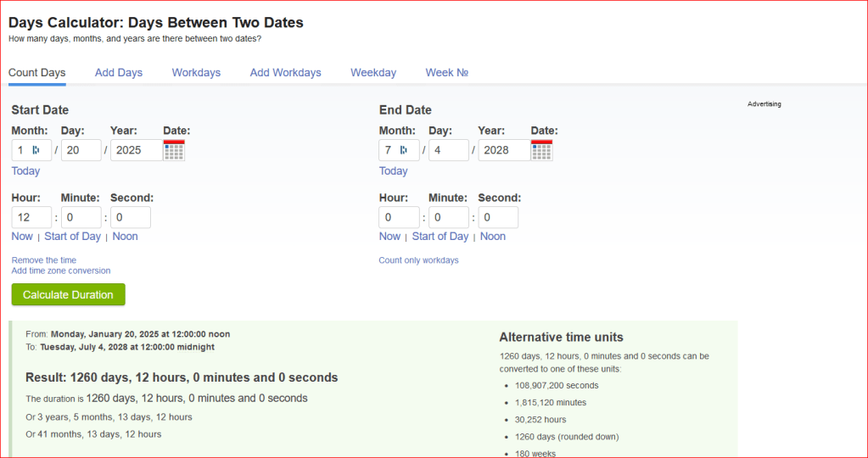Switch to the Add Days tab
This screenshot has width=868, height=458.
point(119,73)
